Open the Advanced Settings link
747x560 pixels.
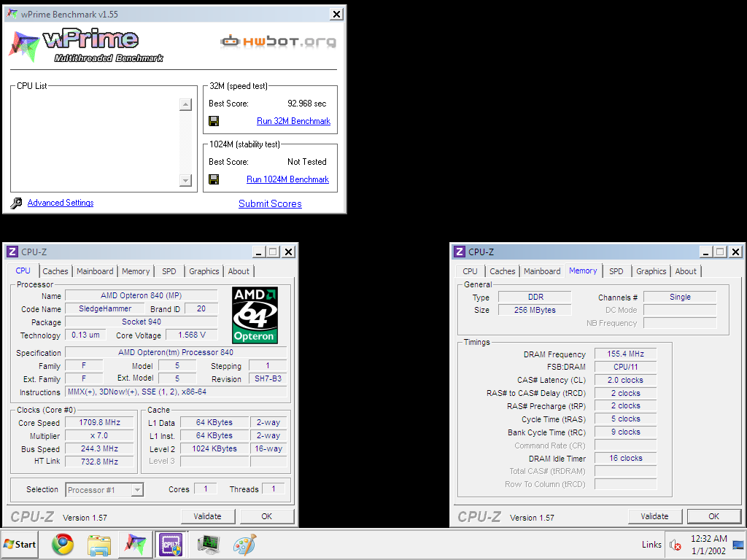point(61,203)
